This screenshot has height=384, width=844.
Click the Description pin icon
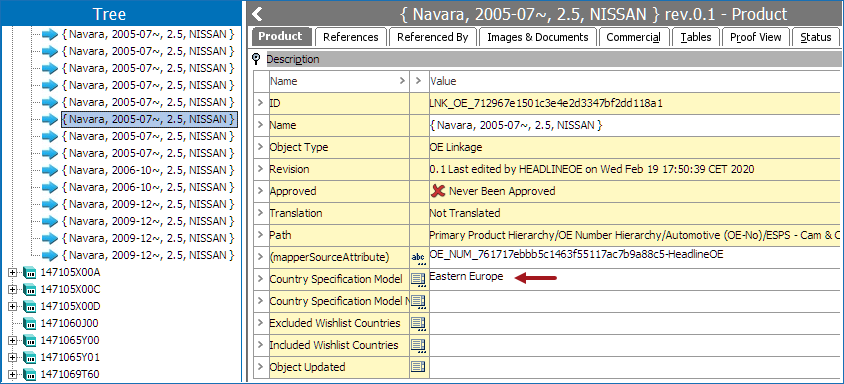[x=256, y=59]
